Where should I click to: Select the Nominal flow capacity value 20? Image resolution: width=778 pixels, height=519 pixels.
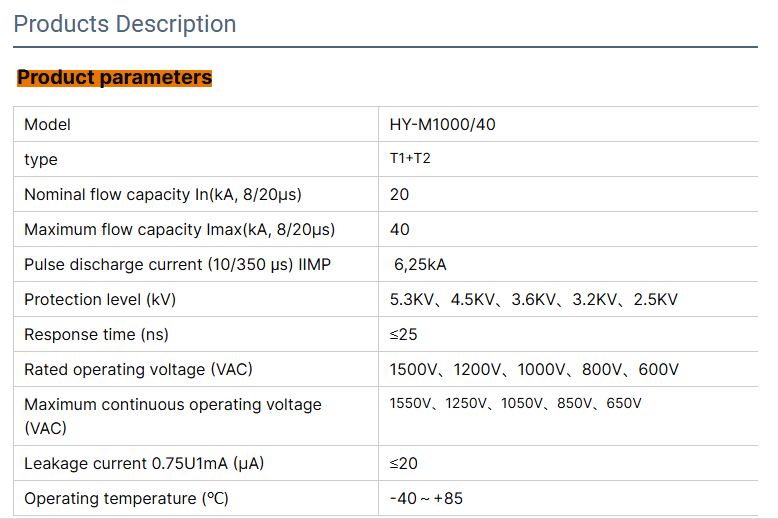[x=399, y=195]
